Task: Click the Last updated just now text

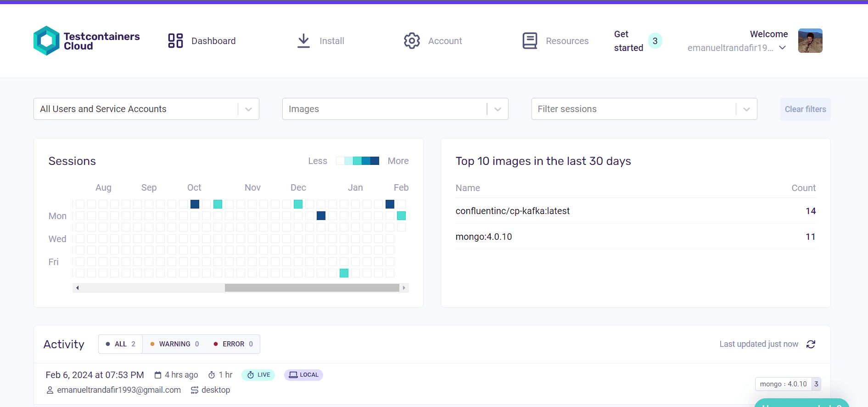Action: click(x=759, y=344)
